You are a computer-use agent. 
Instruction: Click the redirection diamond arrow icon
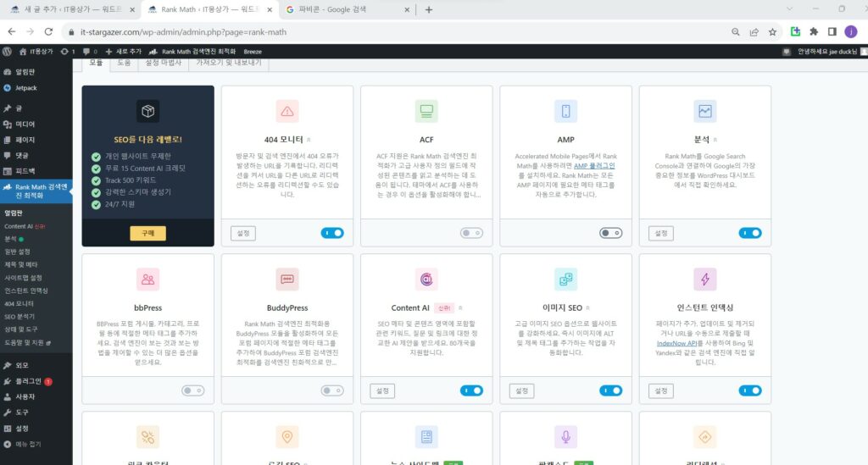pos(704,437)
